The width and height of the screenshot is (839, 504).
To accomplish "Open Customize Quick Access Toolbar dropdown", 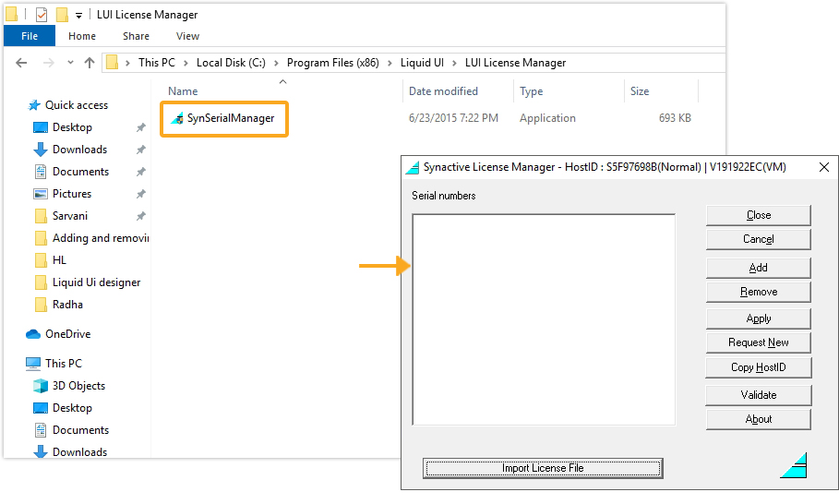I will 78,16.
